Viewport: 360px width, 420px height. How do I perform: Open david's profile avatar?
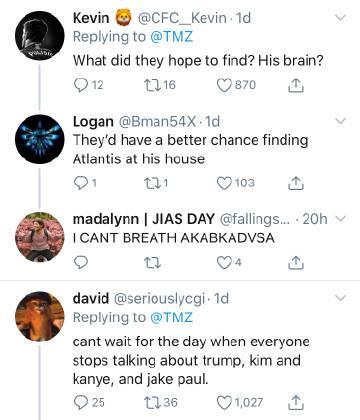(x=39, y=317)
